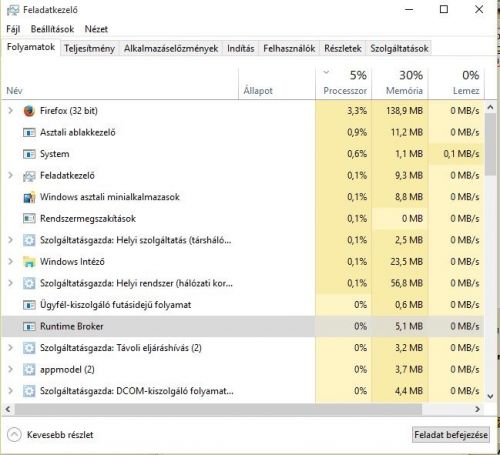The height and width of the screenshot is (455, 500).
Task: Expand the Firefox (32 bit) process group
Action: point(10,111)
